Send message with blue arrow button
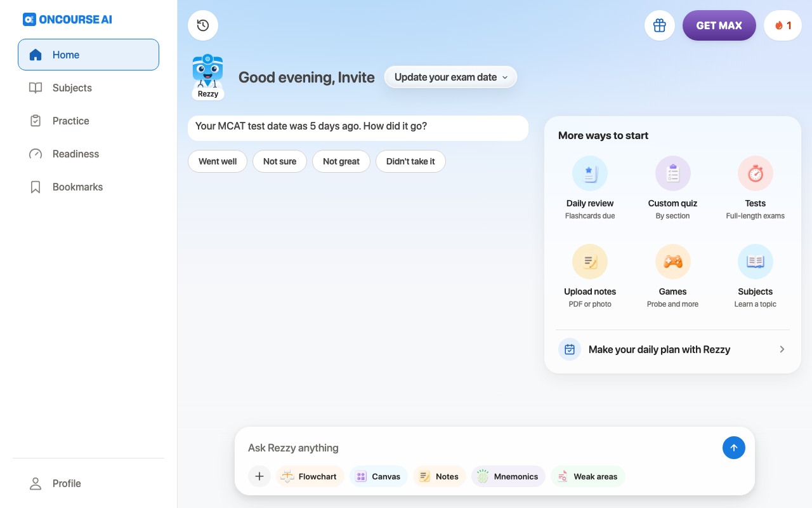Screen dimensions: 812x508 (x=734, y=448)
